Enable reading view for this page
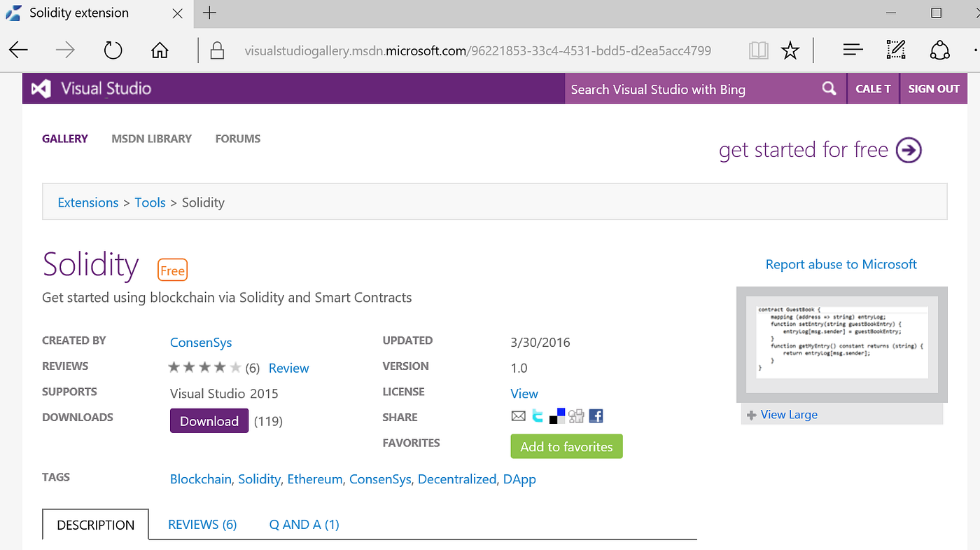 coord(758,49)
